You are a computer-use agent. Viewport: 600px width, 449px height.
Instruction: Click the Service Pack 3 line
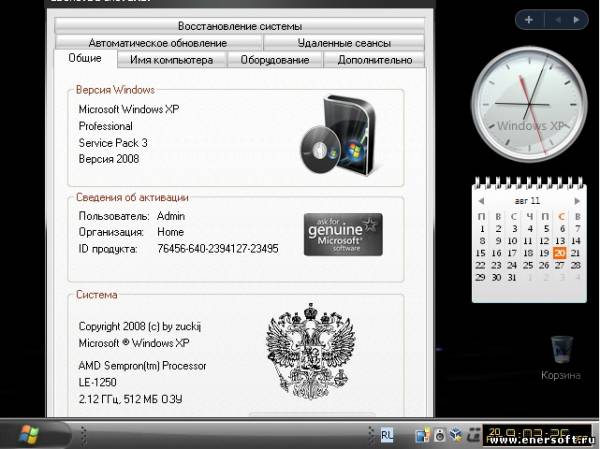point(113,143)
